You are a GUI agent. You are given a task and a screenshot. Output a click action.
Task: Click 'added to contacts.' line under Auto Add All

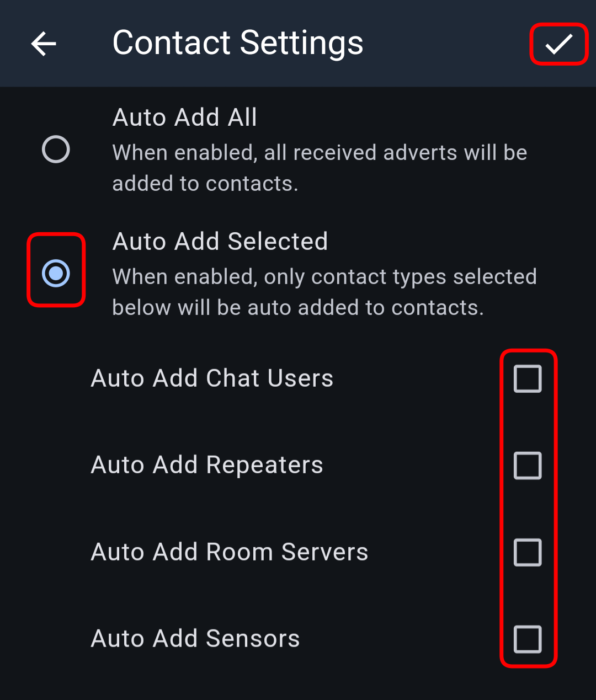(205, 184)
